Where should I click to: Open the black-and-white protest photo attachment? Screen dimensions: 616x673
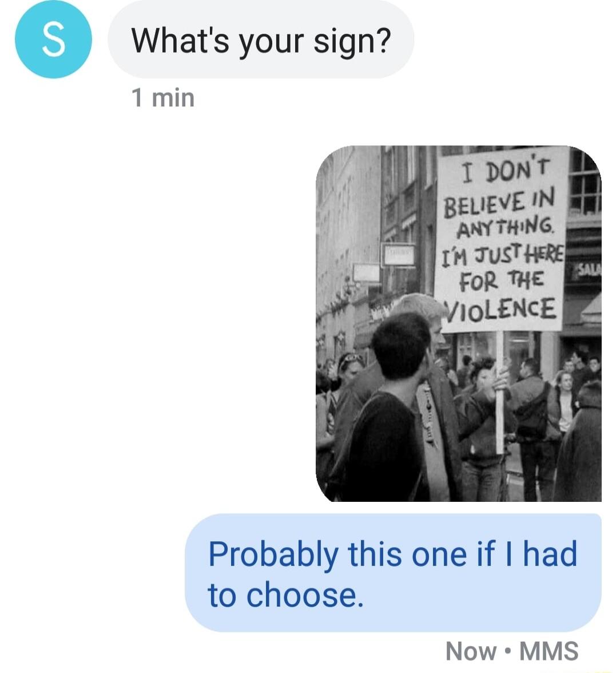(x=459, y=323)
